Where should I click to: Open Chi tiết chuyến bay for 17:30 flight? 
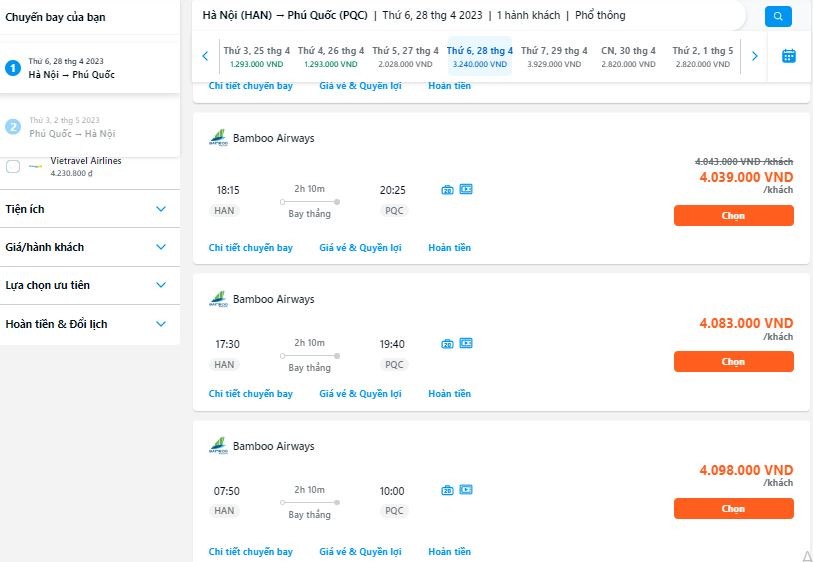[x=250, y=394]
